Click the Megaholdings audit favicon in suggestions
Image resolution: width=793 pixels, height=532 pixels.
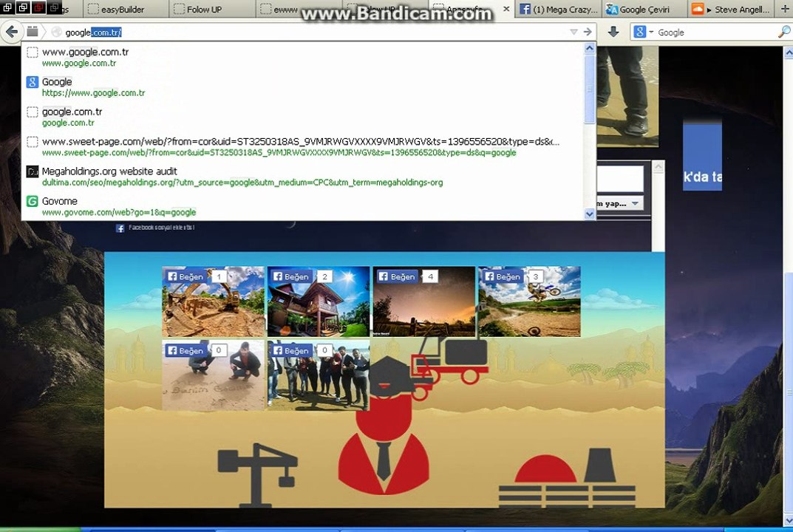(x=33, y=171)
